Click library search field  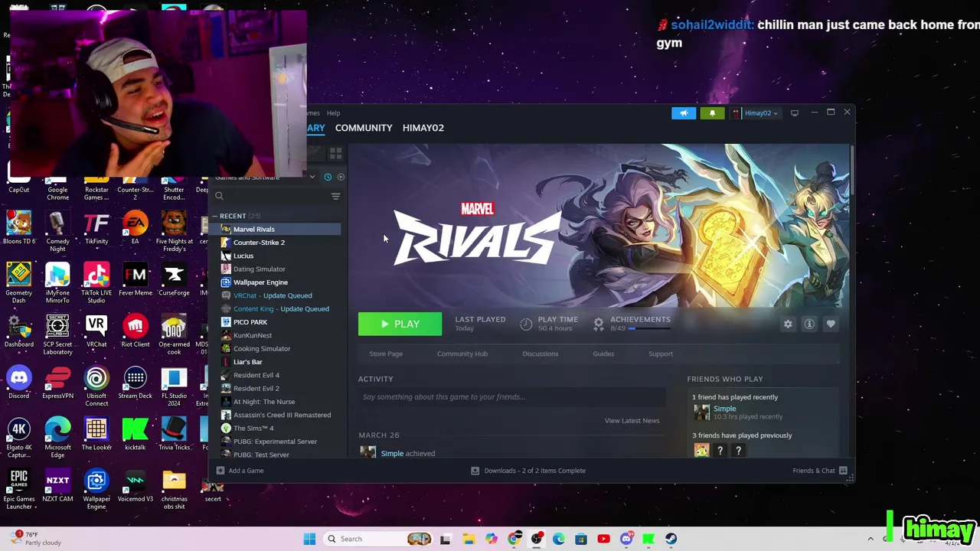pyautogui.click(x=272, y=197)
